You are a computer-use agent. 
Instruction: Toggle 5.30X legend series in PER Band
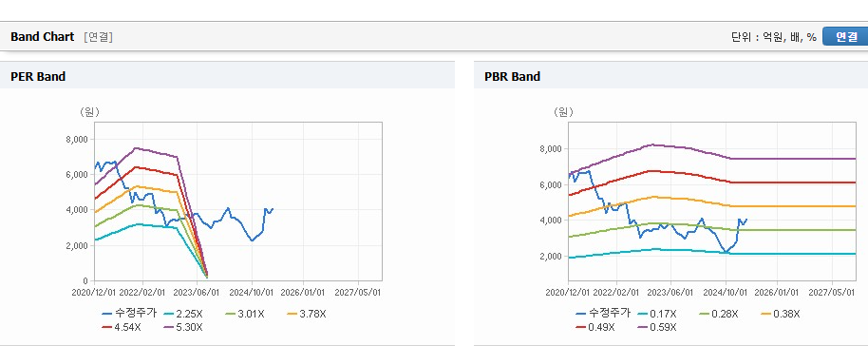pos(183,327)
